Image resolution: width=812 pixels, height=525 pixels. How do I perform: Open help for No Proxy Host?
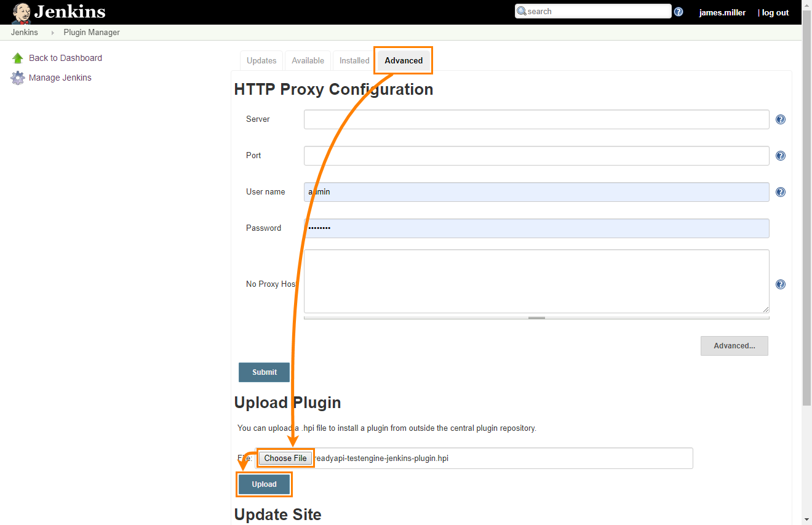point(780,284)
